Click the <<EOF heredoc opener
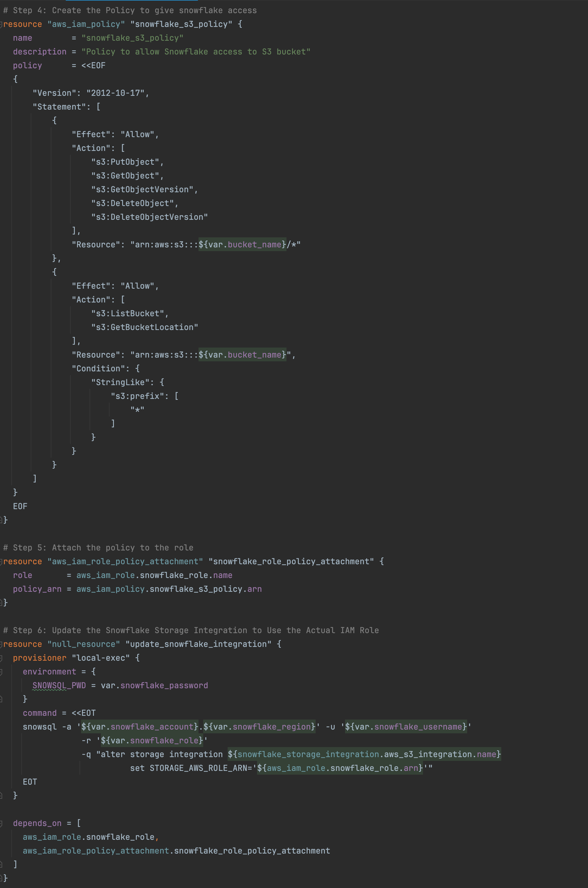588x888 pixels. point(93,66)
